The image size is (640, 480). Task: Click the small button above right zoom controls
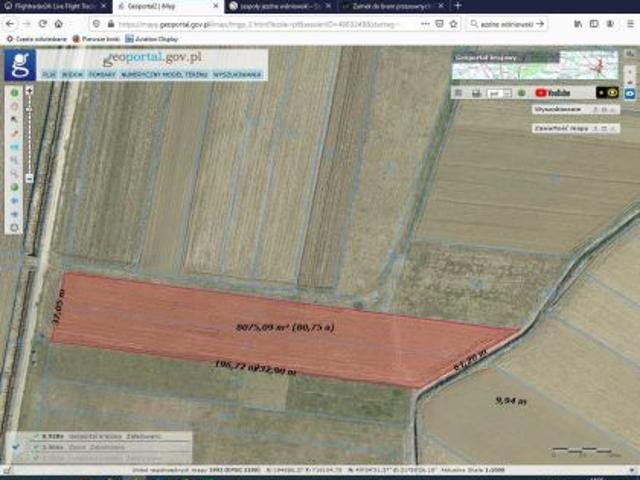630,54
